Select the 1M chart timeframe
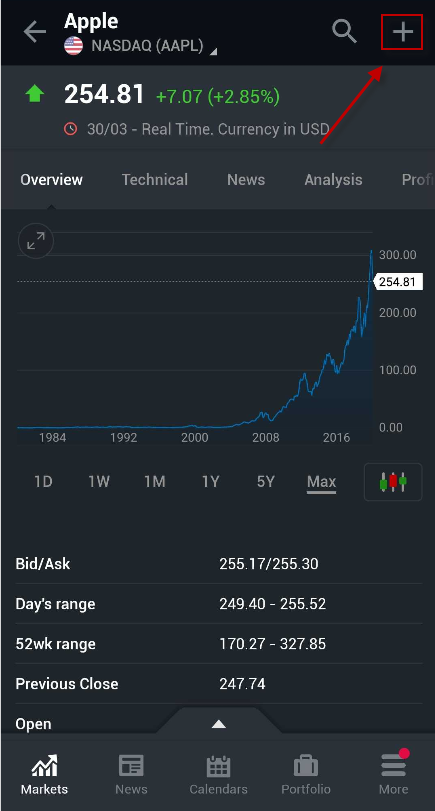 click(x=155, y=482)
